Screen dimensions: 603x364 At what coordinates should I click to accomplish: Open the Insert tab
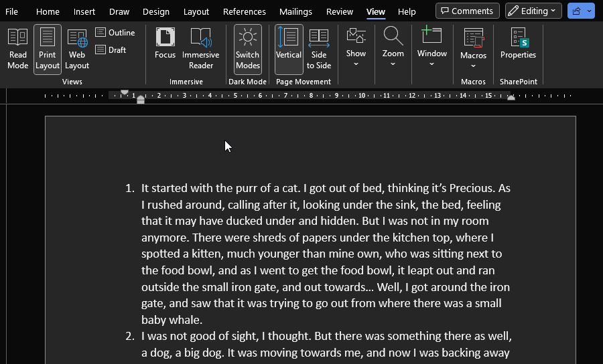click(x=84, y=11)
